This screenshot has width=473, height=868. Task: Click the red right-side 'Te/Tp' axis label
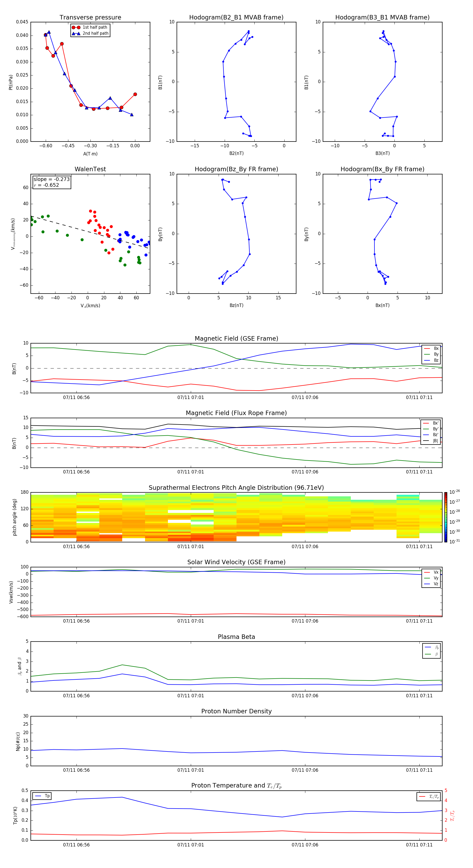(x=453, y=816)
